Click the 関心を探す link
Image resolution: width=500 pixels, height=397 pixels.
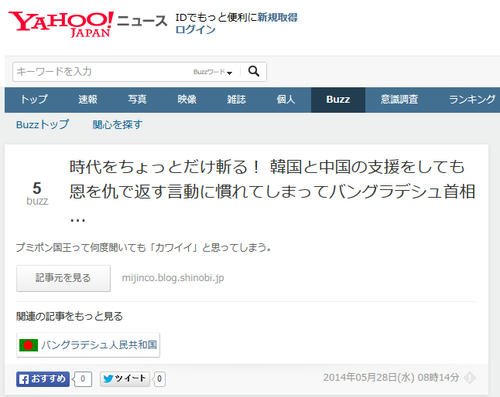[117, 125]
